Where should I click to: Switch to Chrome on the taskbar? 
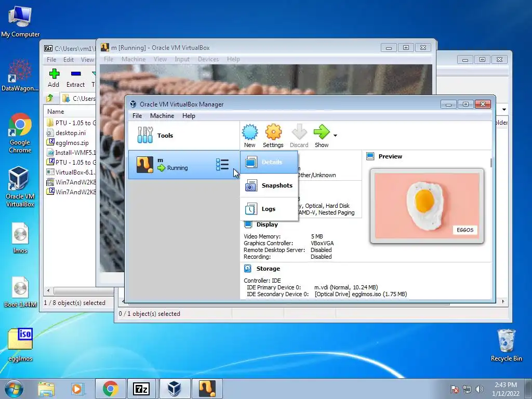pyautogui.click(x=110, y=389)
